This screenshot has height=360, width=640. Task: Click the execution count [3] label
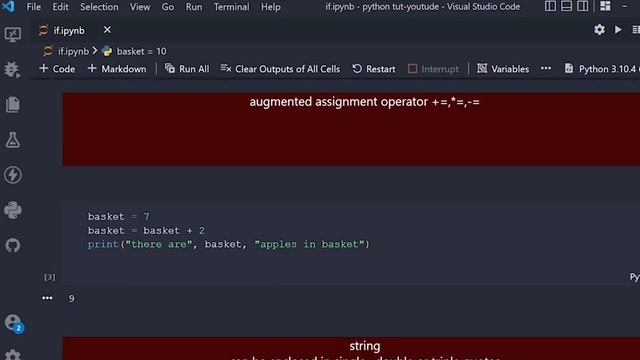pos(49,277)
